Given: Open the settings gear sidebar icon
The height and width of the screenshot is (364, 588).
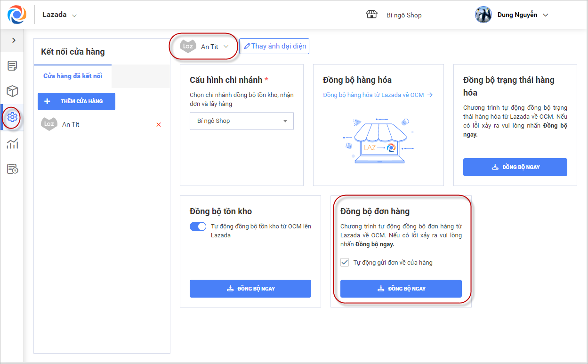Looking at the screenshot, I should pos(13,117).
